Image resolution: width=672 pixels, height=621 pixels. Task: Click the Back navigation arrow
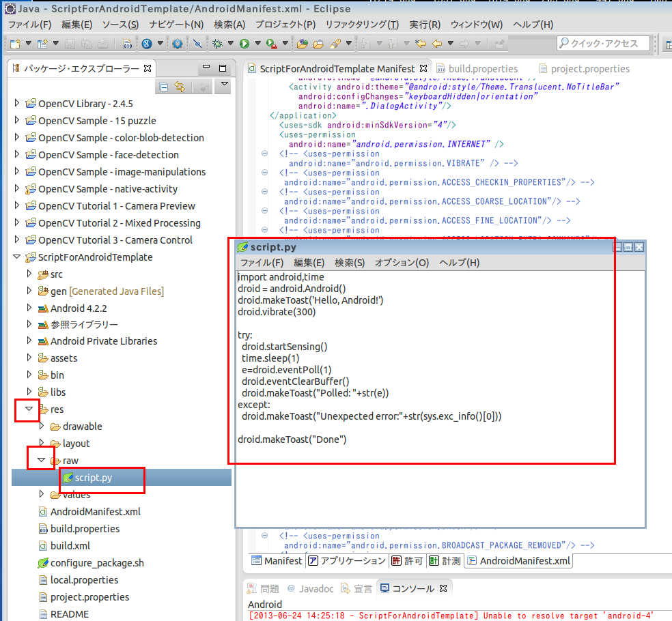point(437,44)
